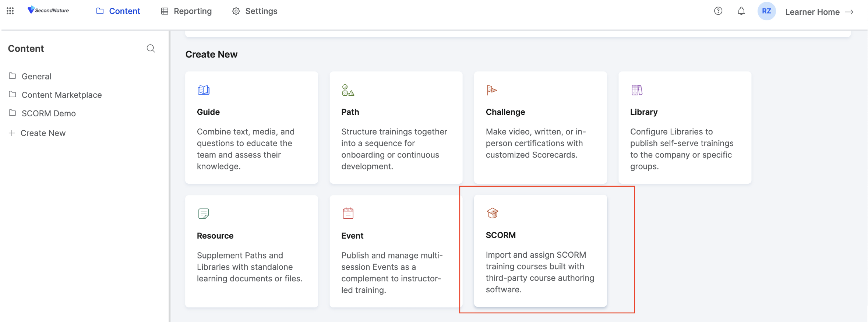Choose the Challenge card
Image resolution: width=868 pixels, height=324 pixels.
tap(540, 127)
